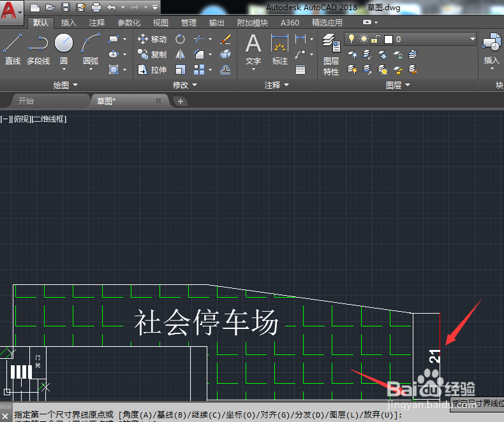Click the table insert icon

tap(300, 69)
